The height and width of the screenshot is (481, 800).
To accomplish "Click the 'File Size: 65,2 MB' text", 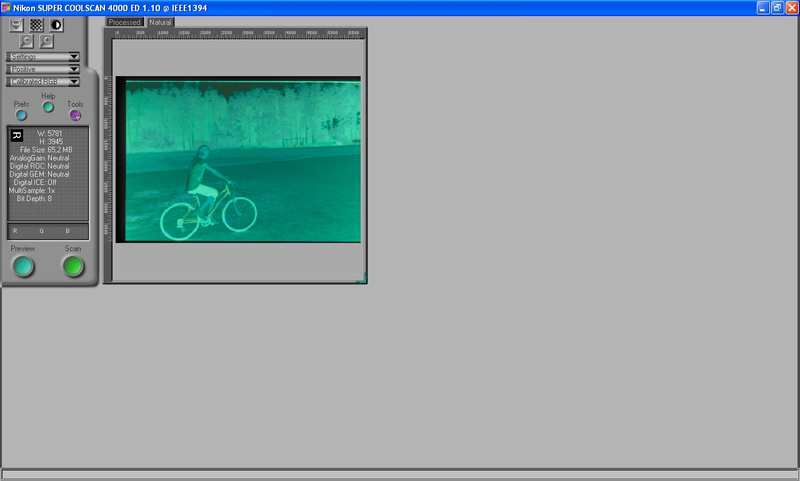I will coord(46,150).
